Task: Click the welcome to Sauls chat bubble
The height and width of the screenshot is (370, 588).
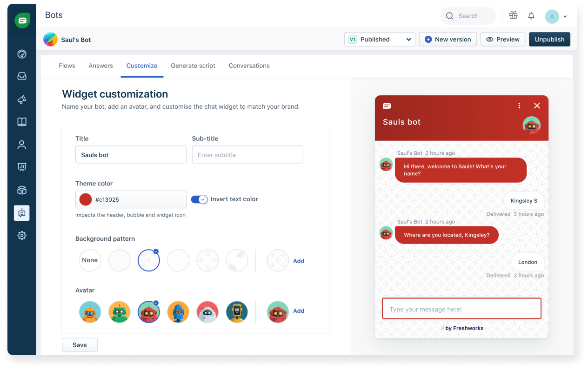Action: tap(461, 170)
